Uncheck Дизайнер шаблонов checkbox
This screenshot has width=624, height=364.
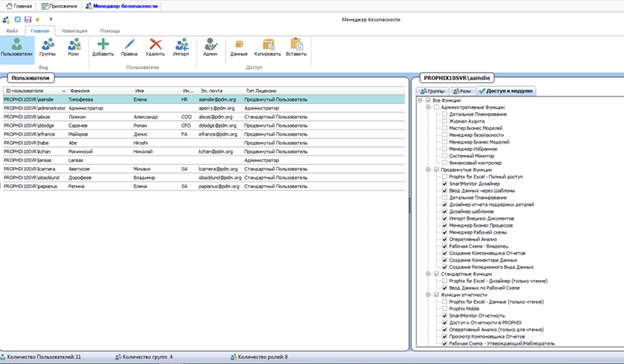click(x=445, y=212)
